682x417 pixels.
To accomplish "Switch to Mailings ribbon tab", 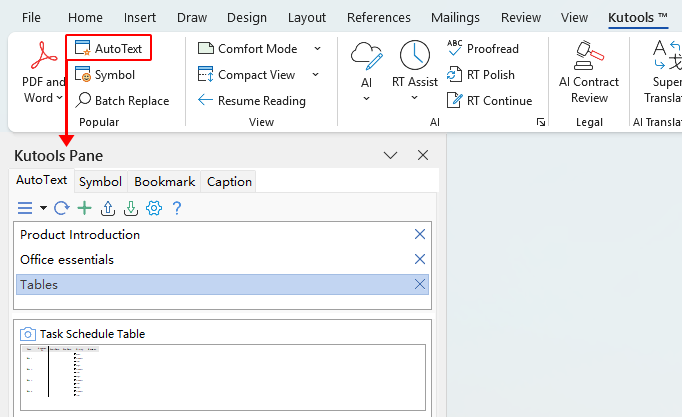I will [x=455, y=18].
